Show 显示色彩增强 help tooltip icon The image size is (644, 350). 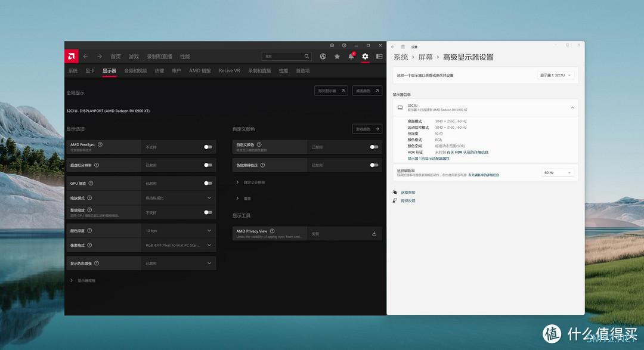coord(97,264)
